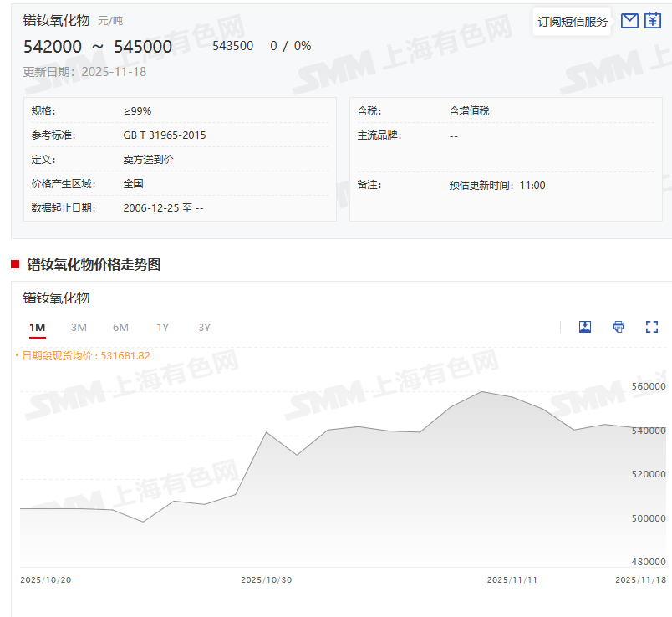Expand the chart to fullscreen
Viewport: 672px width, 617px height.
click(x=652, y=327)
